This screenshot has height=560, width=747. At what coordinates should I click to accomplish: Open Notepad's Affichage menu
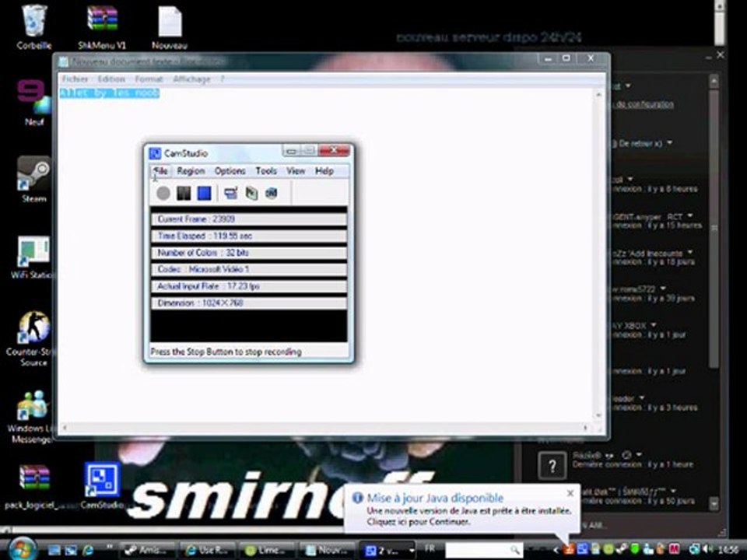191,79
